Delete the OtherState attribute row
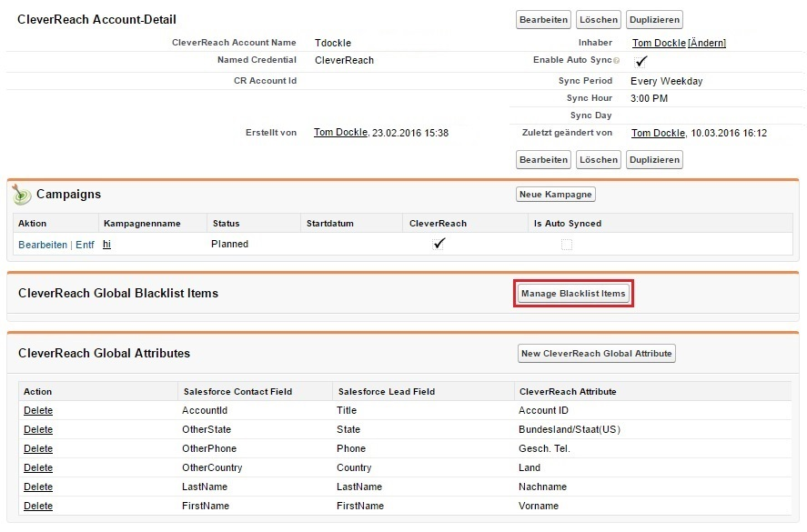Image resolution: width=807 pixels, height=532 pixels. [38, 429]
